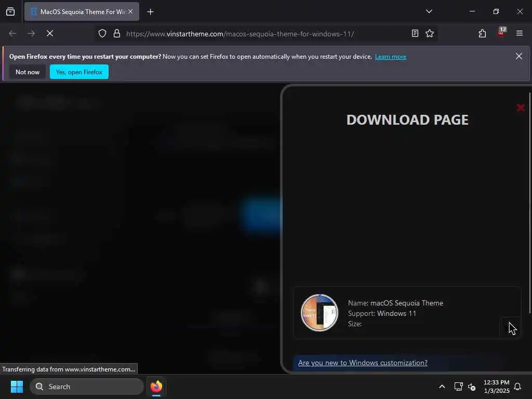View site security padlock info

tap(117, 34)
